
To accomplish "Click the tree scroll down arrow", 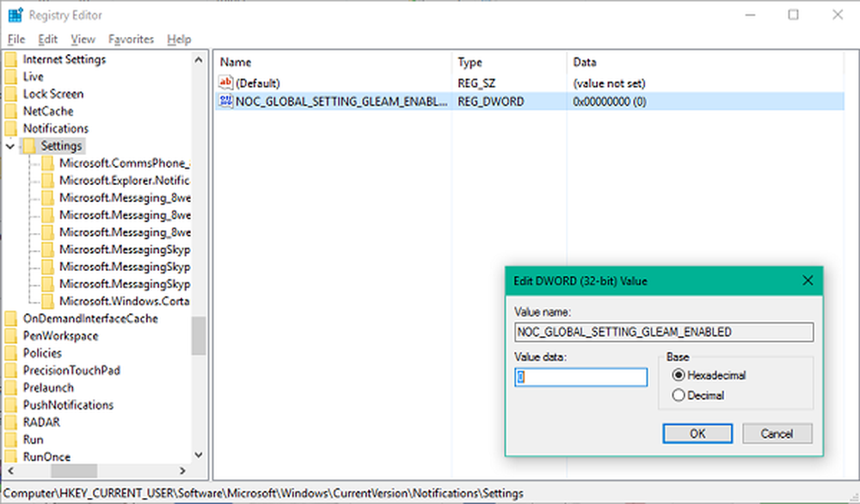I will click(x=199, y=455).
